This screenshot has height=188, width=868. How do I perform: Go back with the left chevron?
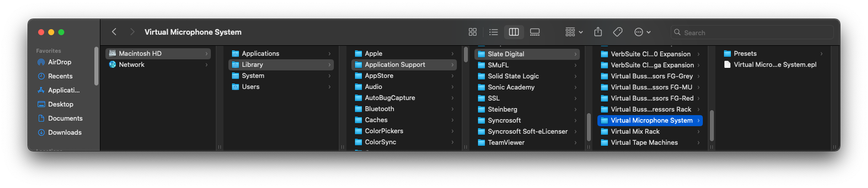point(114,32)
